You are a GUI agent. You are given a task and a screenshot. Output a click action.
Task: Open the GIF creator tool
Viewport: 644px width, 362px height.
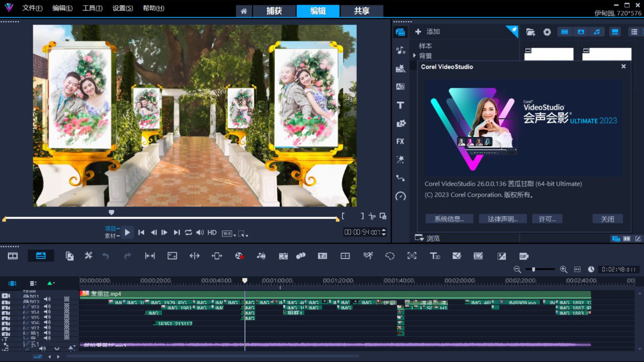point(524,256)
